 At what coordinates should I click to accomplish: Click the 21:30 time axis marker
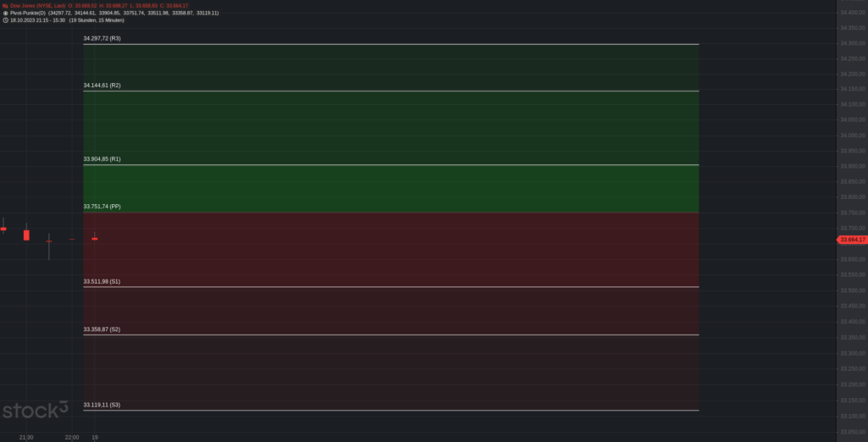(26, 438)
